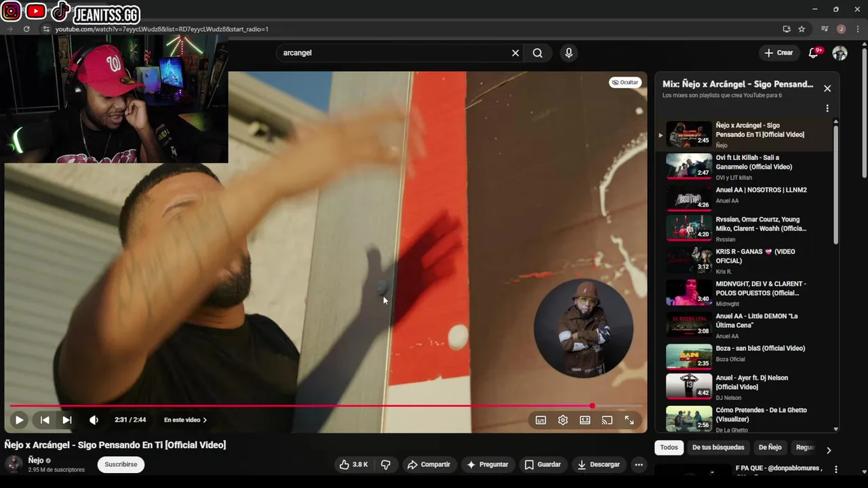Open the account avatar menu
This screenshot has height=488, width=868.
[840, 53]
